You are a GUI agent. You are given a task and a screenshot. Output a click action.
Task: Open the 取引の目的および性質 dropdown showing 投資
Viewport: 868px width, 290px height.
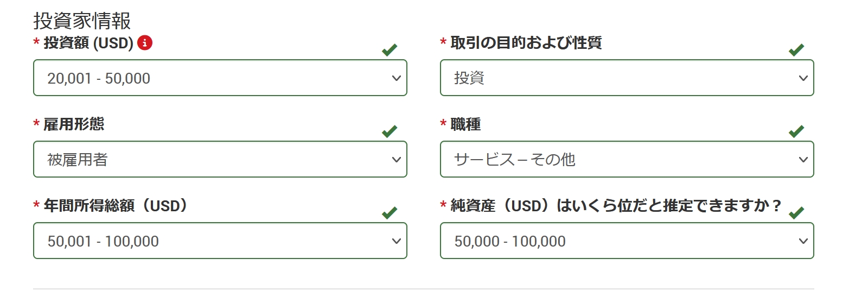coord(627,78)
